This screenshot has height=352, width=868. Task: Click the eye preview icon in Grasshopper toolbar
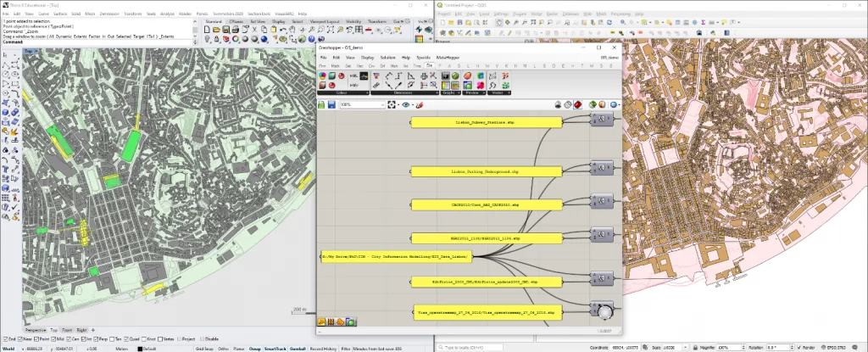pyautogui.click(x=406, y=104)
